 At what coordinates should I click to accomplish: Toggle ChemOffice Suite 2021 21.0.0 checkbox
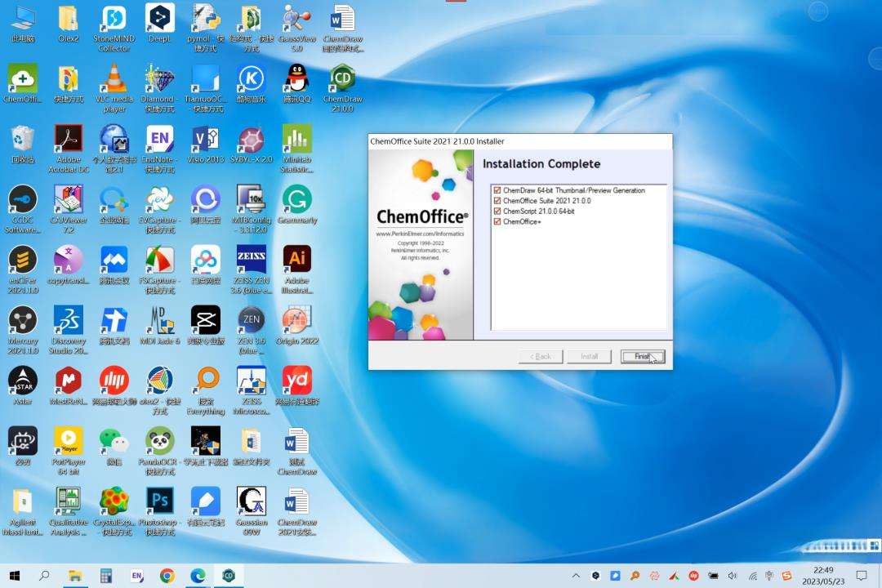coord(497,200)
